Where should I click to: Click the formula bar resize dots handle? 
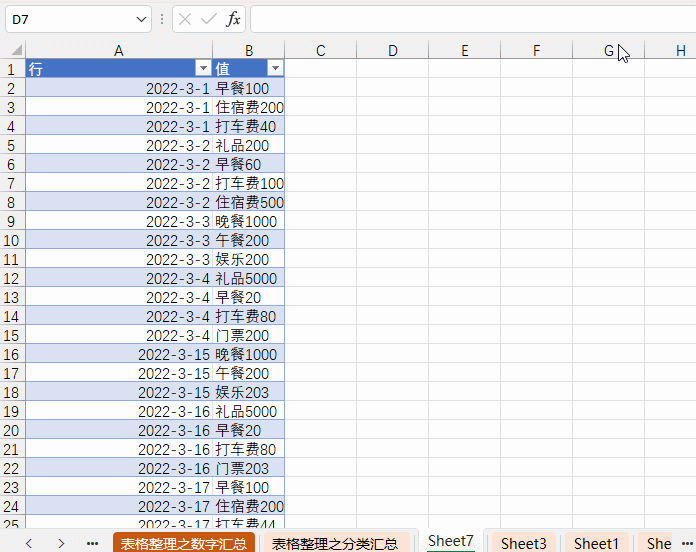[x=162, y=19]
